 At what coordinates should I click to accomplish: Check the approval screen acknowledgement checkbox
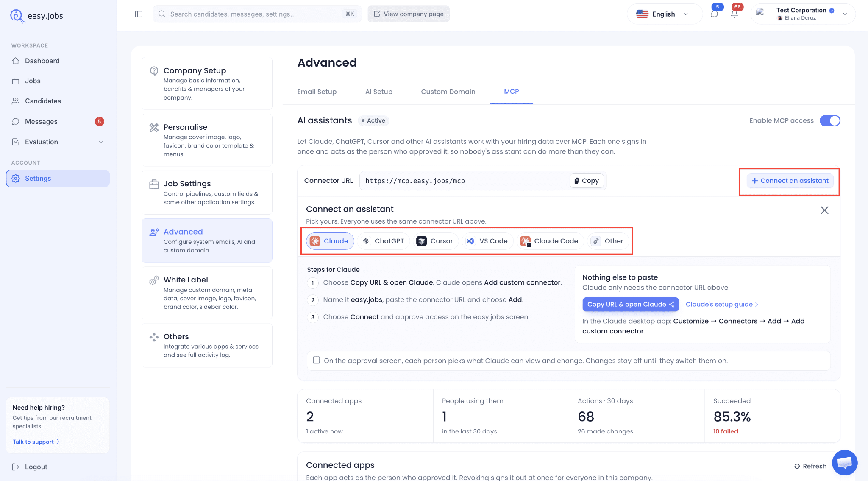pyautogui.click(x=316, y=360)
